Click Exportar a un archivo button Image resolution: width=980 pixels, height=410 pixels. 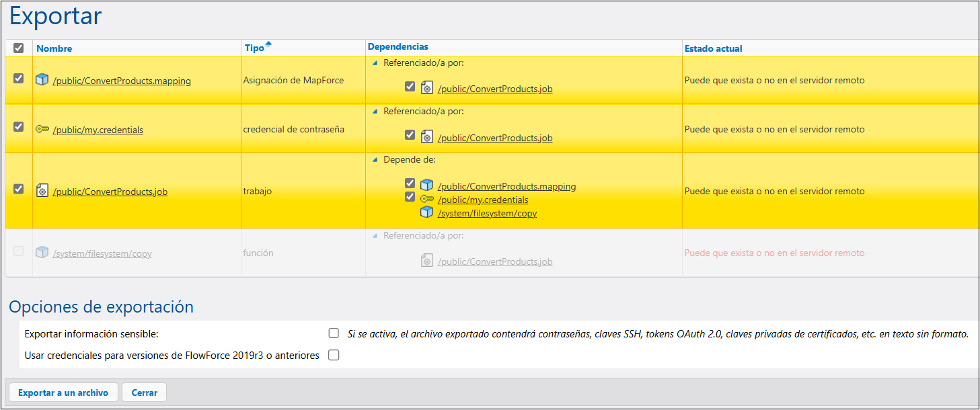point(63,393)
